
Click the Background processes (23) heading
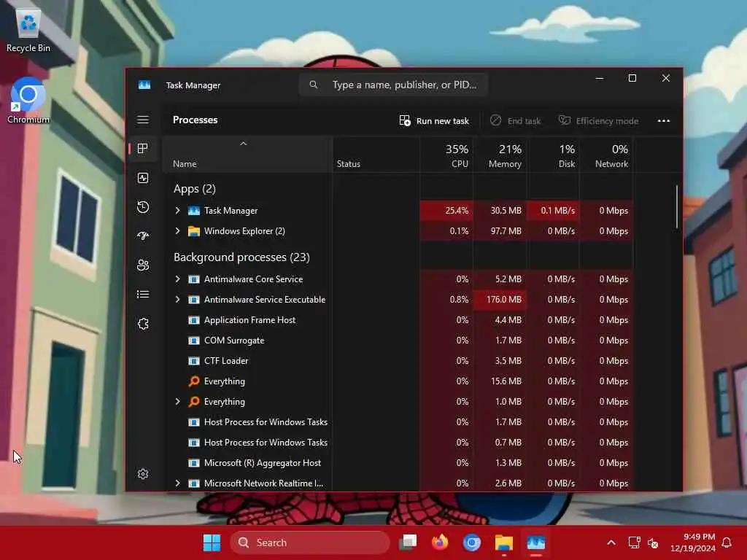(241, 257)
